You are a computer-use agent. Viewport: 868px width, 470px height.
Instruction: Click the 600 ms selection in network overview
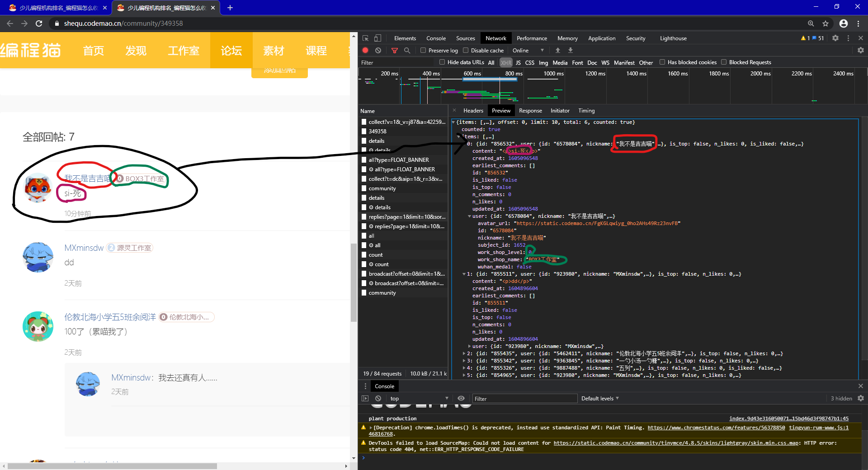click(x=490, y=79)
